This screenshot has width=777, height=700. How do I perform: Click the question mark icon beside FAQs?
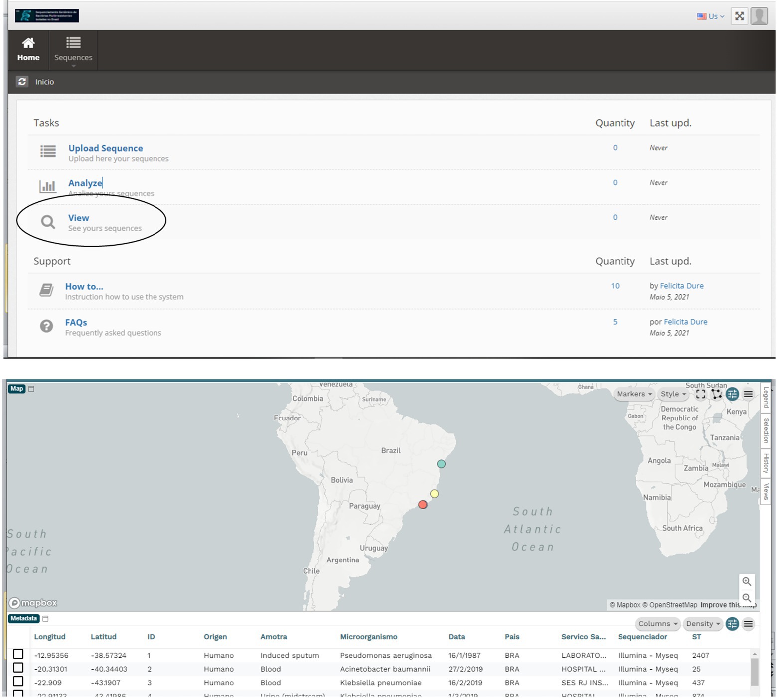point(46,326)
